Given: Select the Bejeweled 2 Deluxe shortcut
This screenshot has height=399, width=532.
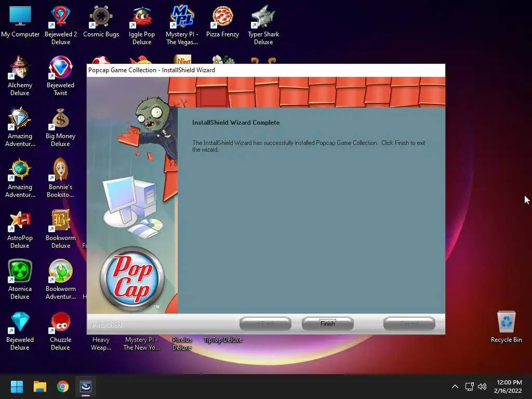Looking at the screenshot, I should click(x=61, y=25).
